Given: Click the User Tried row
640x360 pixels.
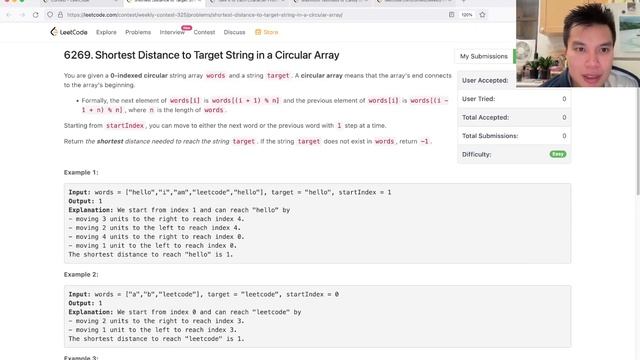Looking at the screenshot, I should point(514,99).
